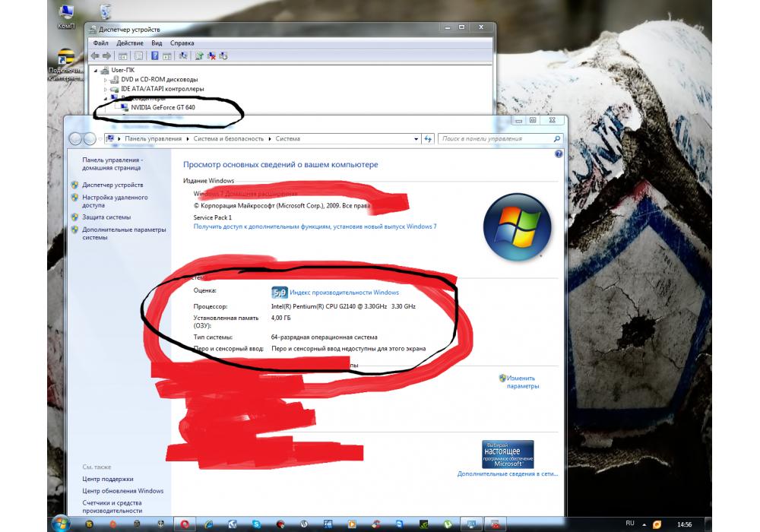Open Центр обновления Windows link
The image size is (760, 532).
point(122,491)
